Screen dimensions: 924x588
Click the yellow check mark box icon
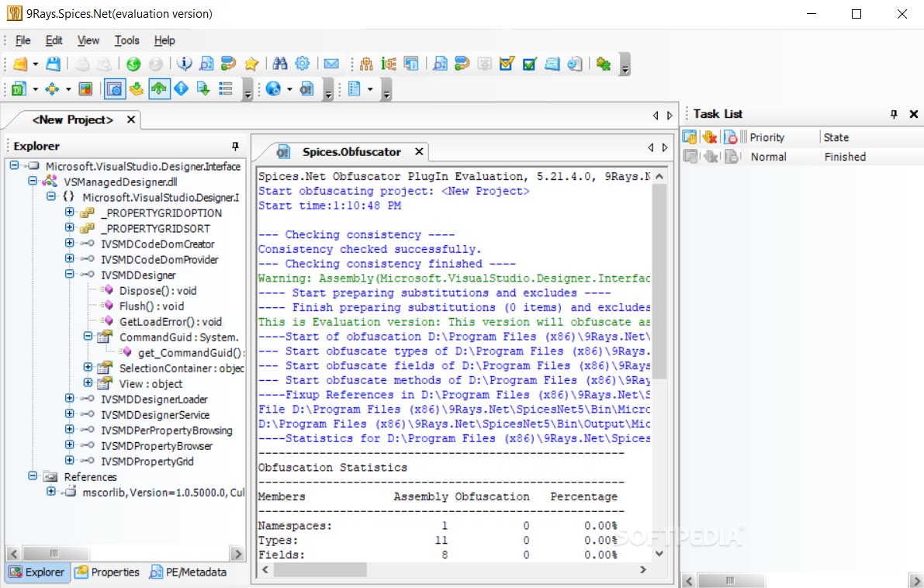(507, 64)
